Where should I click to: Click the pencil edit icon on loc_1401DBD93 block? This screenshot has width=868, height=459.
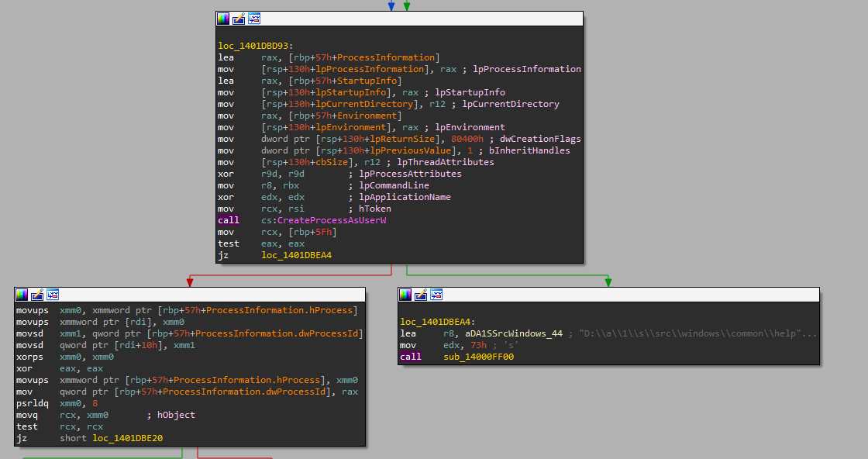[x=239, y=19]
